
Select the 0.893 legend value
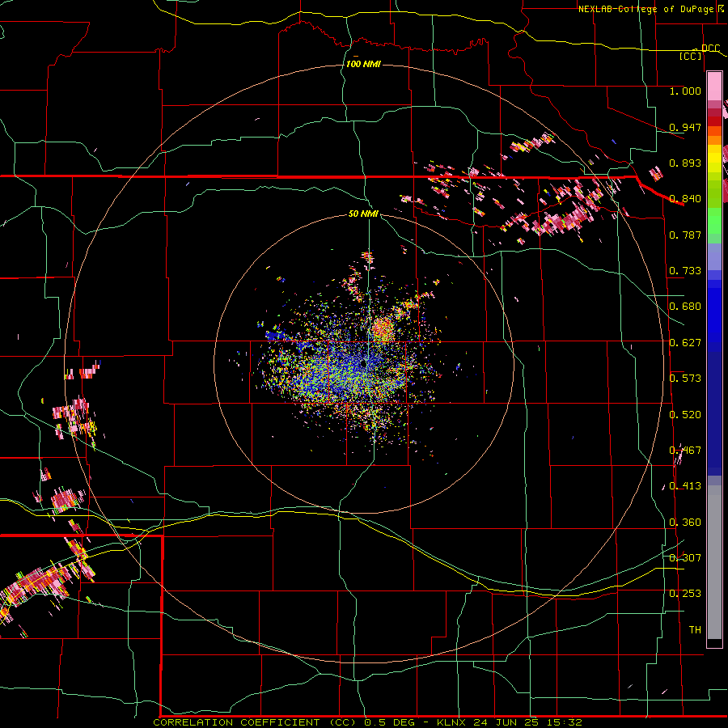pos(685,163)
